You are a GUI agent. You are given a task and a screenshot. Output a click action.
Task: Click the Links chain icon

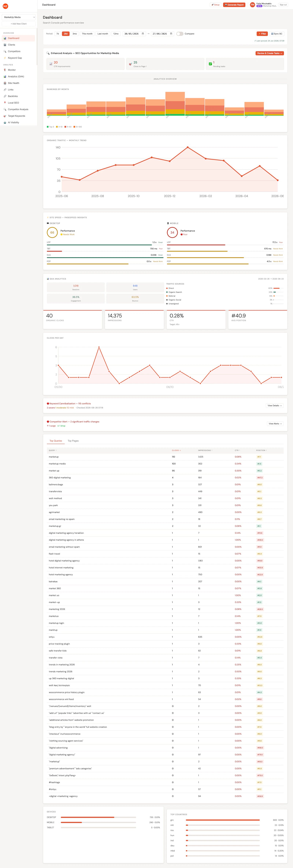pyautogui.click(x=5, y=90)
